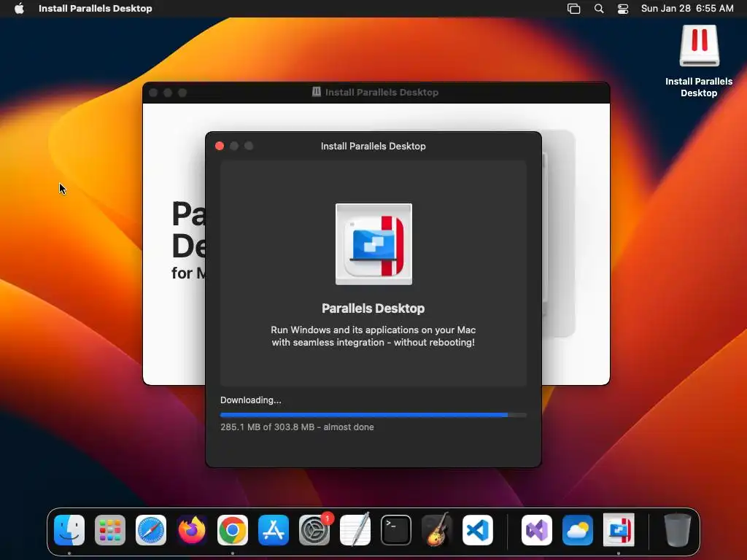The height and width of the screenshot is (560, 747).
Task: Open Finder from the Dock
Action: (69, 530)
